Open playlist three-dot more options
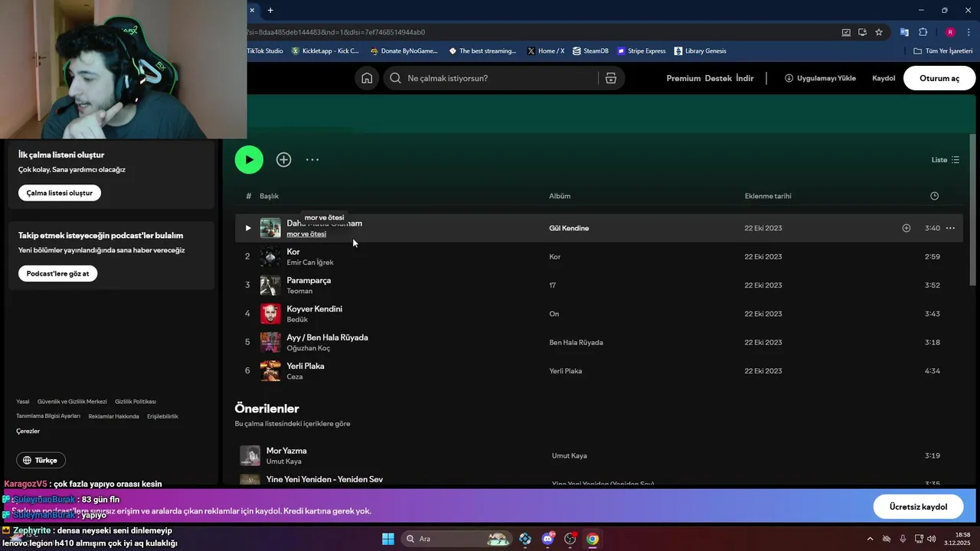 [x=312, y=160]
